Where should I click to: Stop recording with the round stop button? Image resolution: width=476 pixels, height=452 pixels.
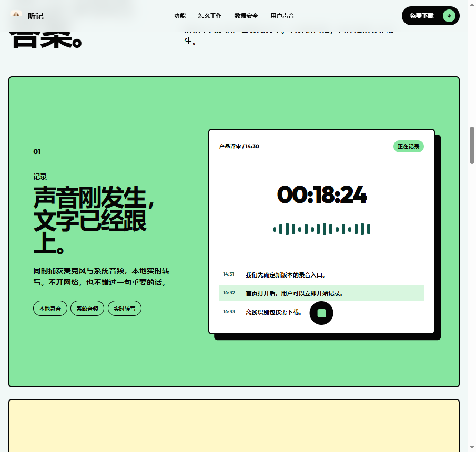coord(321,313)
